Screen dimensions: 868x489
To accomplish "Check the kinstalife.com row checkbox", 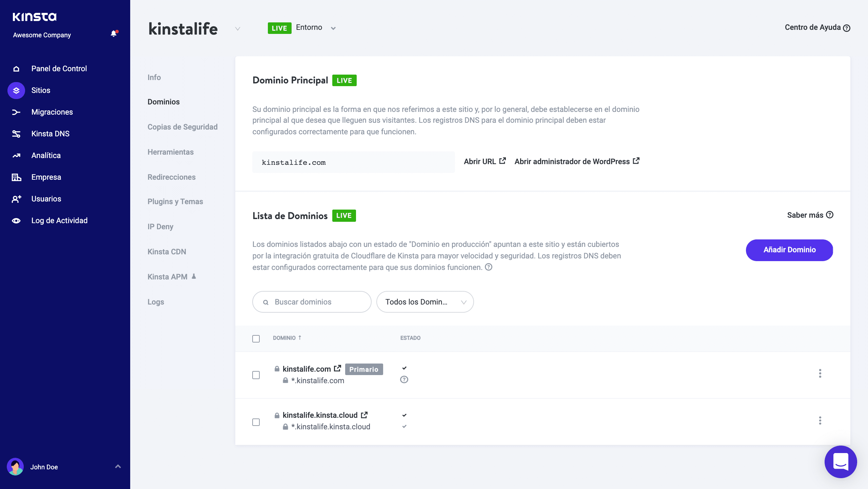I will click(x=256, y=375).
